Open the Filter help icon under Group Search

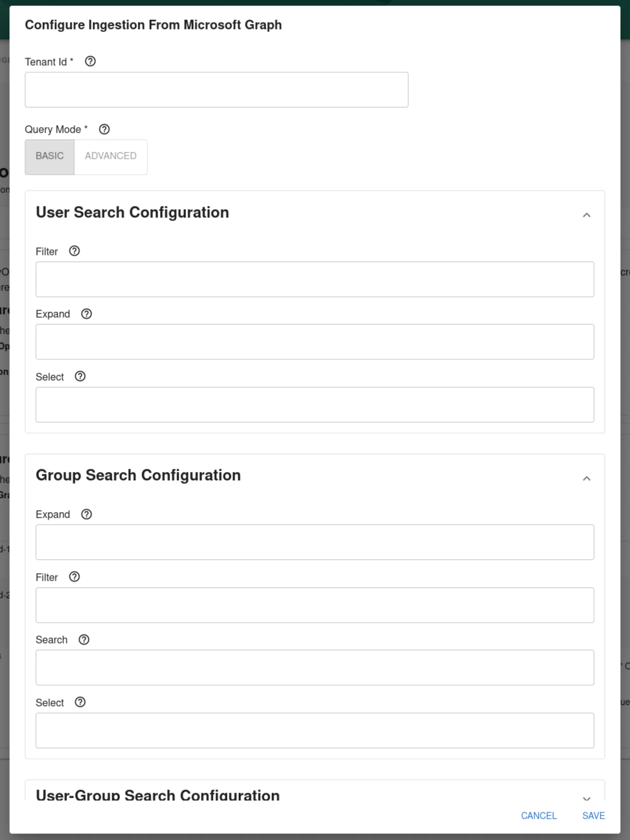(x=74, y=577)
